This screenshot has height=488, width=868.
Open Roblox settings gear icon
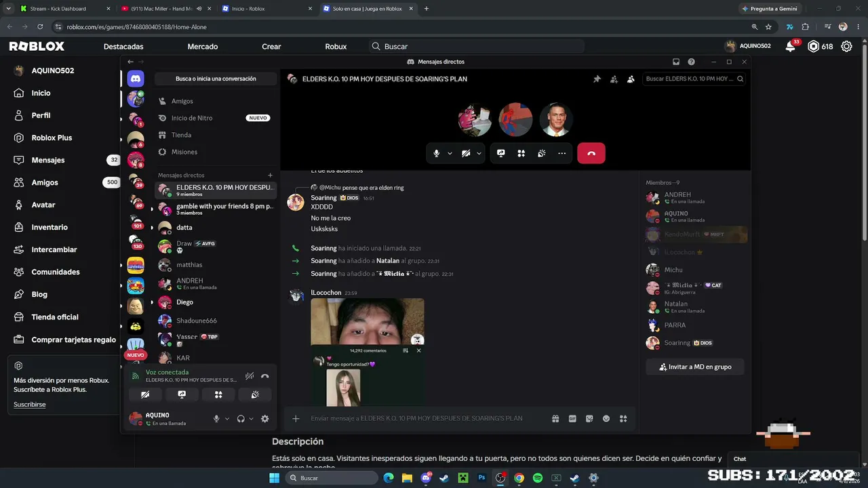pyautogui.click(x=846, y=47)
